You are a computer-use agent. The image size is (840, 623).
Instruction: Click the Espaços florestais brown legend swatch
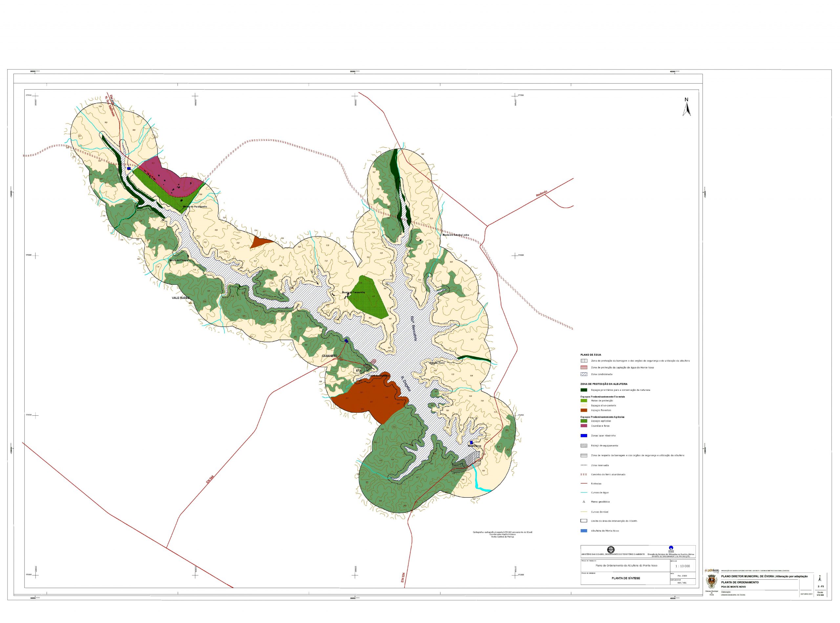pyautogui.click(x=584, y=410)
